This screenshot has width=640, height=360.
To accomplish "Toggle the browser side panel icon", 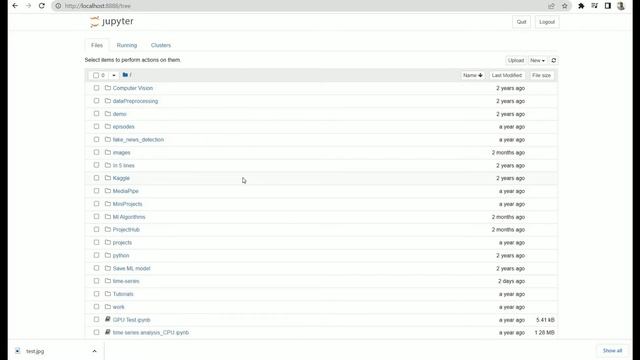I will pos(608,6).
